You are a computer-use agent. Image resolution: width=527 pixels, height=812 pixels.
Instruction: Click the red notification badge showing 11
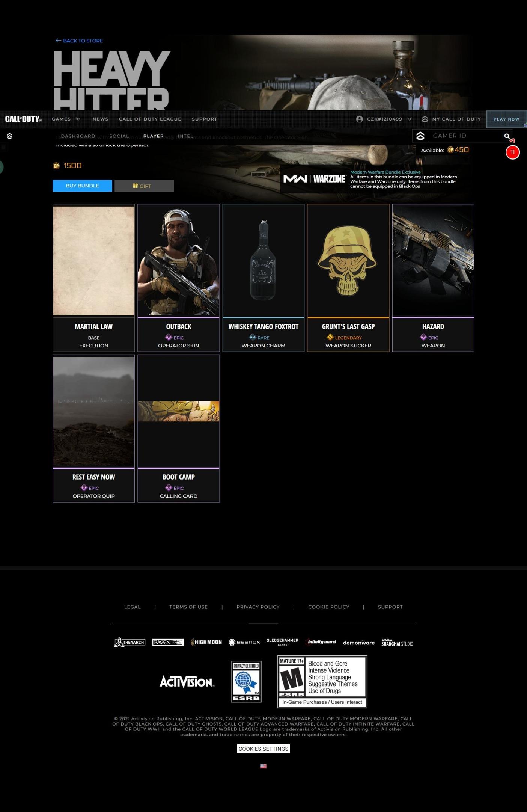pos(512,152)
